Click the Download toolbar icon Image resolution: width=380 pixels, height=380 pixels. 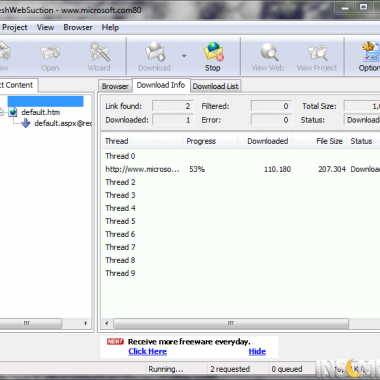(x=154, y=57)
